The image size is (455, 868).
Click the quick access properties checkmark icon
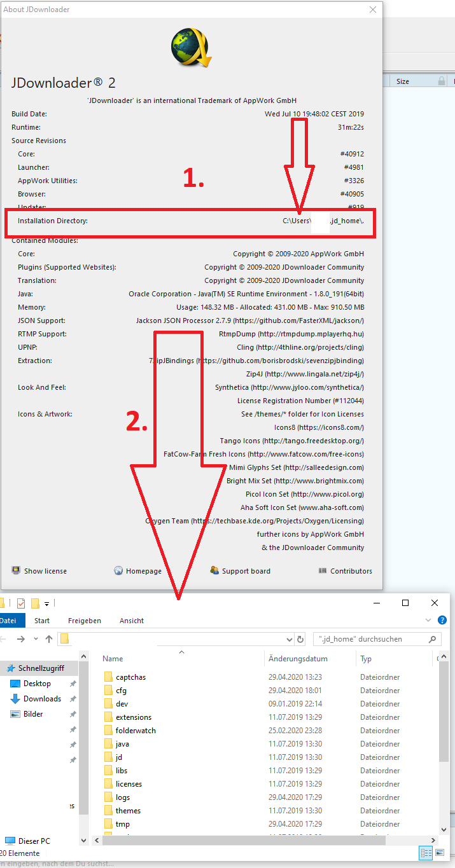click(21, 603)
